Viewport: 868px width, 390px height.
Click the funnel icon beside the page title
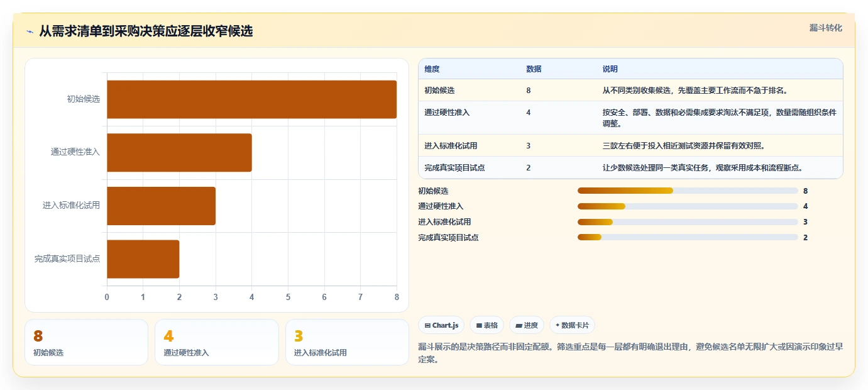coord(30,31)
